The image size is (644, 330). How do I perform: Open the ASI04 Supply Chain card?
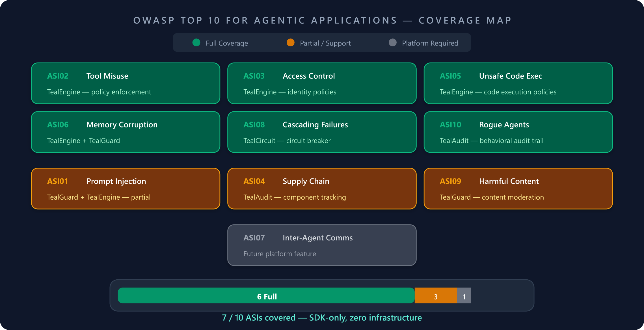[322, 189]
